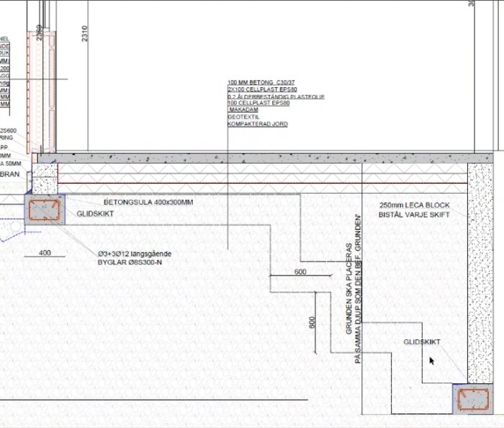Select the 'KOMPAKTERAD JORD' label
Image resolution: width=504 pixels, height=428 pixels.
[258, 124]
